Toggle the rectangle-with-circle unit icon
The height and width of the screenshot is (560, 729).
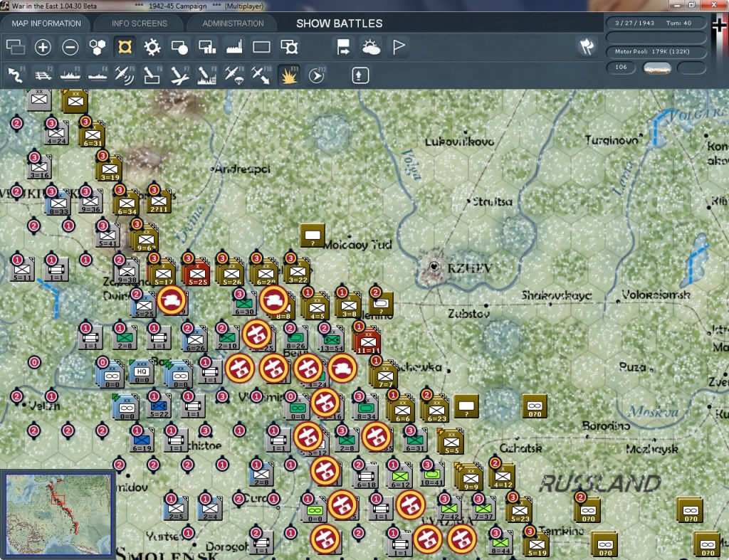pos(179,47)
